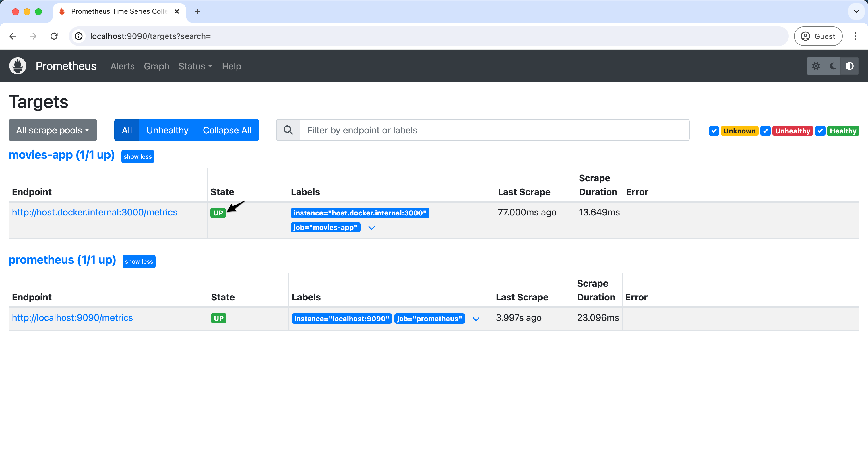Image resolution: width=868 pixels, height=466 pixels.
Task: Focus the Filter by endpoint or labels field
Action: tap(494, 130)
